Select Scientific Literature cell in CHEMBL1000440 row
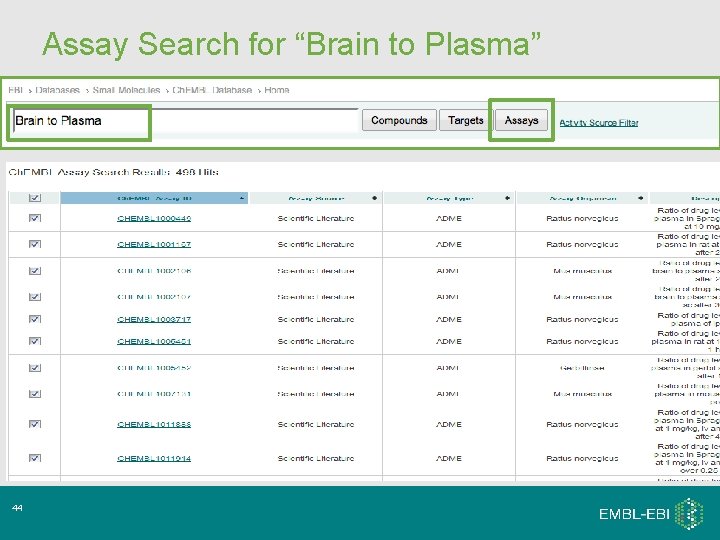The width and height of the screenshot is (720, 540). point(316,219)
